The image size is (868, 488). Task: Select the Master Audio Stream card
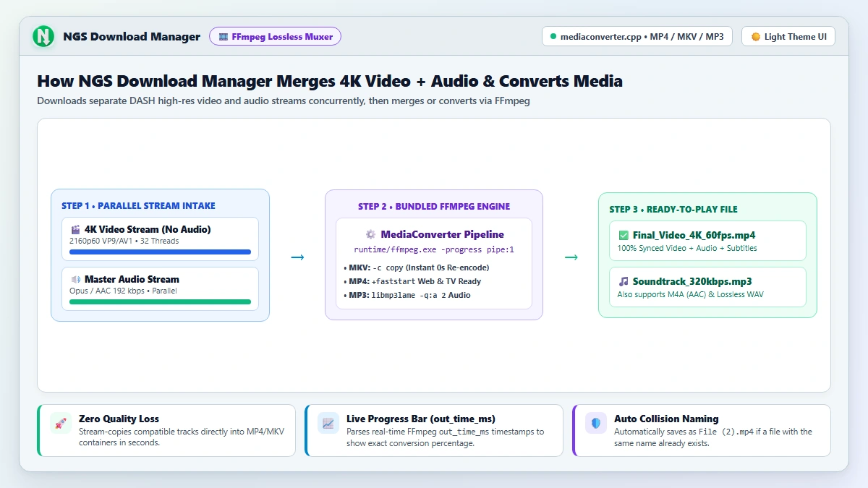(160, 288)
